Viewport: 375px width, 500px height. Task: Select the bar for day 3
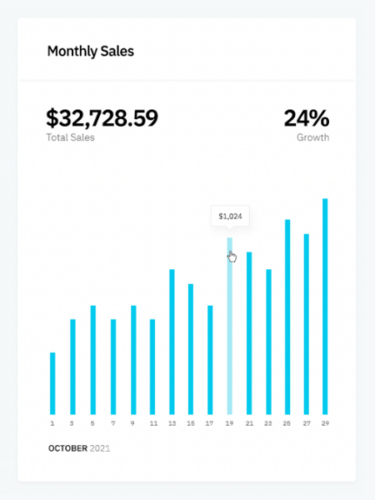[73, 367]
